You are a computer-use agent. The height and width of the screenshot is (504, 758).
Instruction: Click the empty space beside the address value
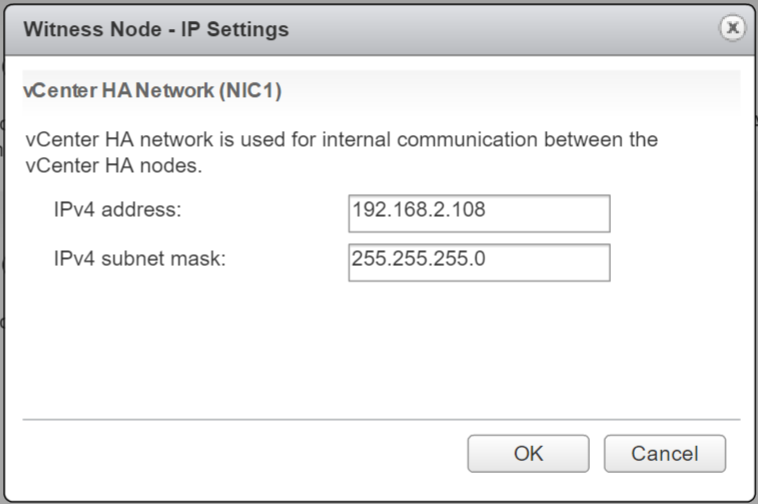tap(546, 214)
